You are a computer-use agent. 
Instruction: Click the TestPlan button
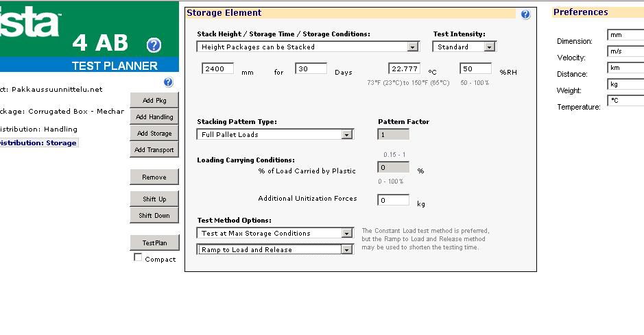154,243
